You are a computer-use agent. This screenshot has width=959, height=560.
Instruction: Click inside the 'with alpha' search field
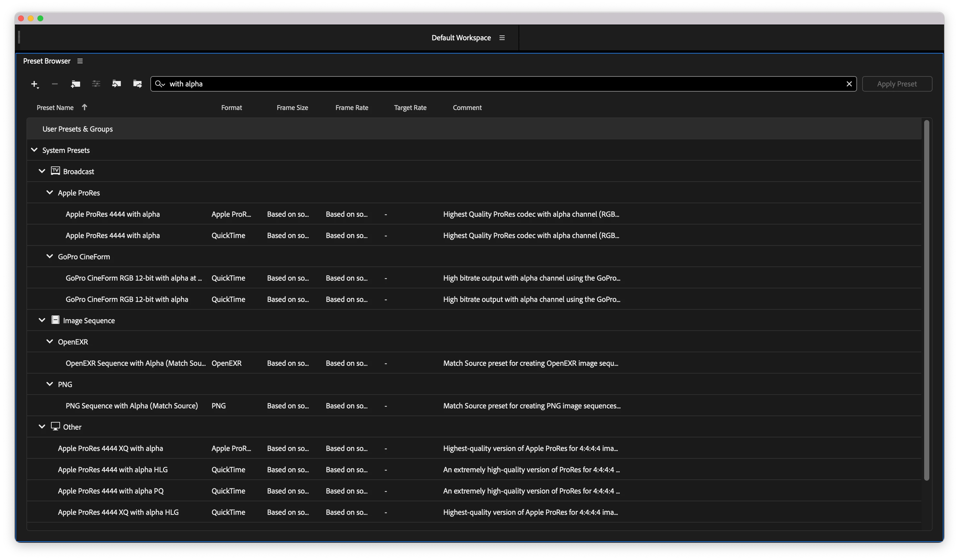tap(495, 84)
